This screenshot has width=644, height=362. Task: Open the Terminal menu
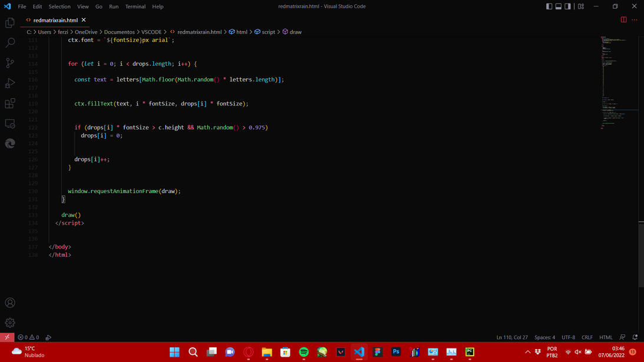tap(135, 6)
